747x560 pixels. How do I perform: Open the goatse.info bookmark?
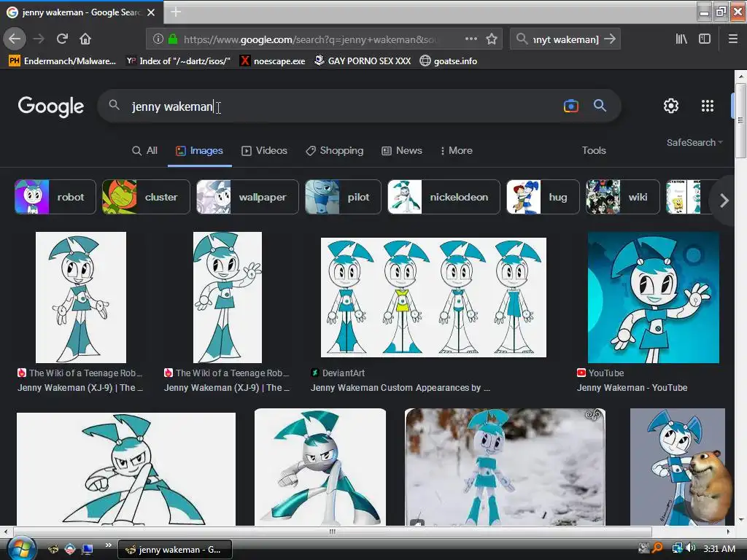449,61
